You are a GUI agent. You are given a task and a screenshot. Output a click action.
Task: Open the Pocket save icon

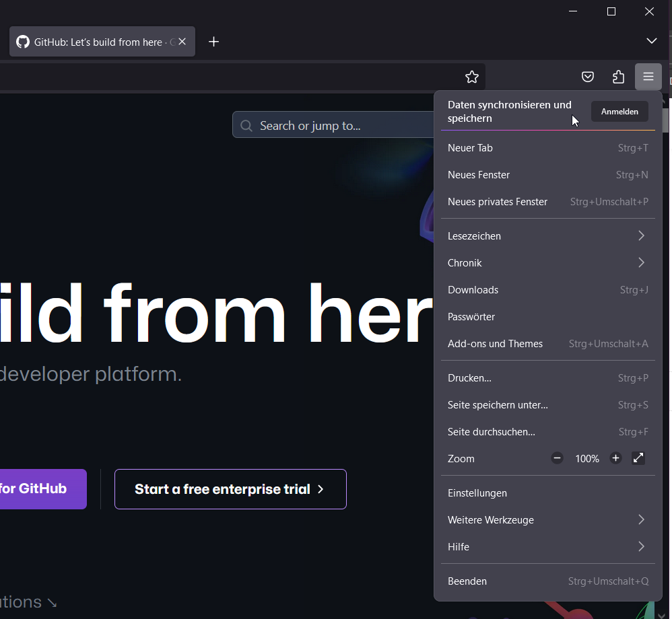click(588, 77)
